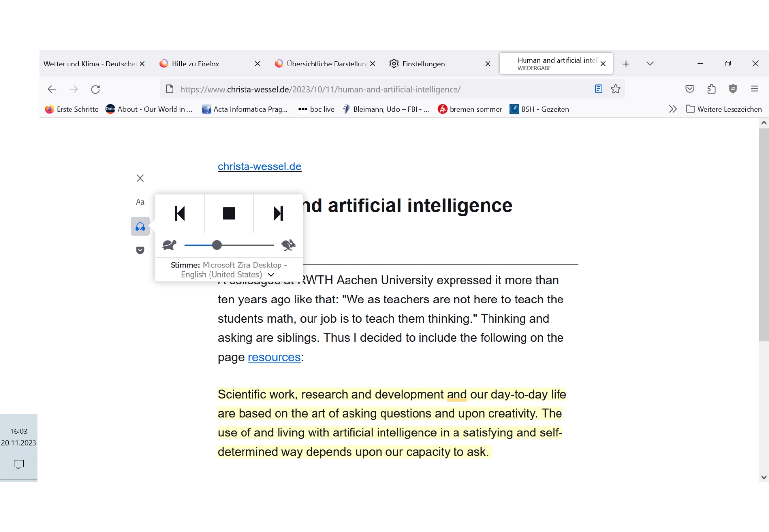The image size is (769, 532).
Task: Open the Pocket toolbar button
Action: [x=690, y=89]
